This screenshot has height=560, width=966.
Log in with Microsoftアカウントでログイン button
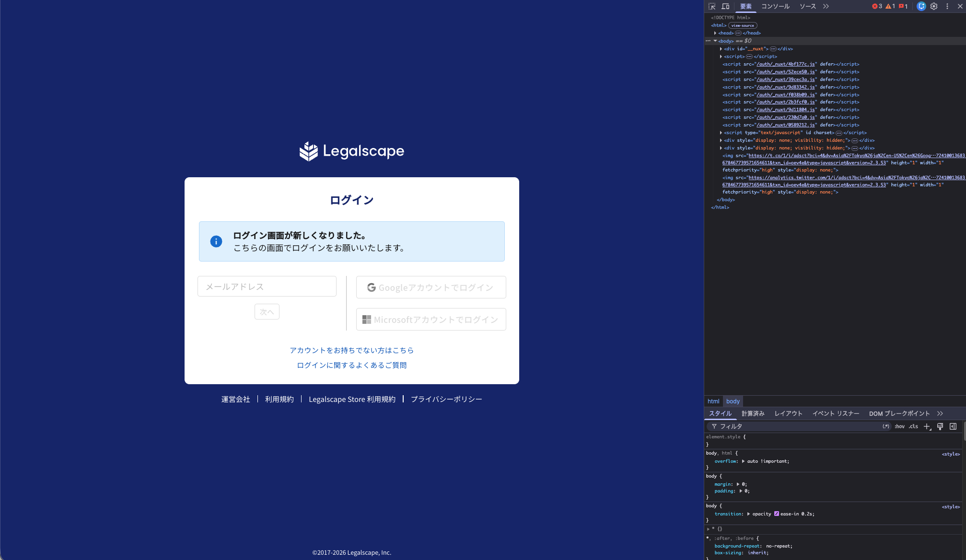coord(431,320)
